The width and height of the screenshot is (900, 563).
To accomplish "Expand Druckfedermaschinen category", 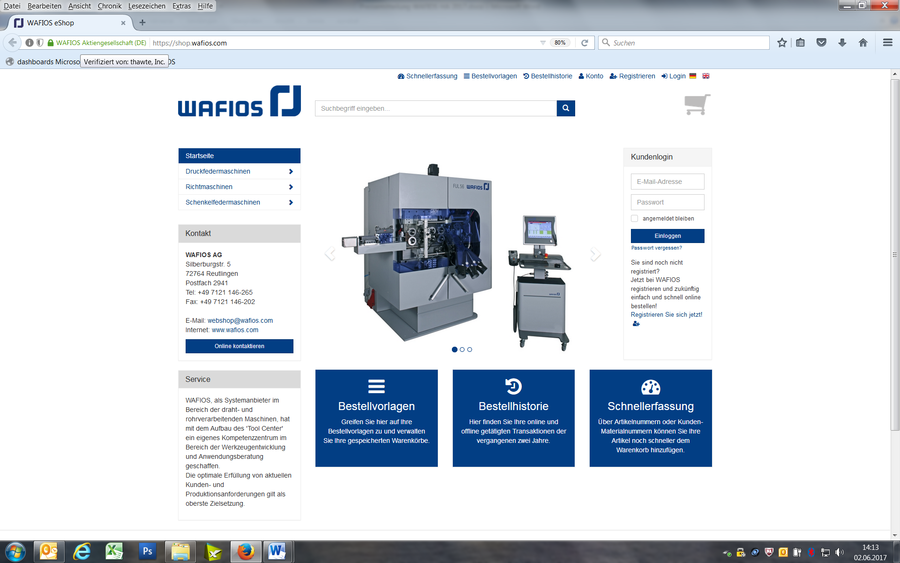I will pyautogui.click(x=290, y=172).
